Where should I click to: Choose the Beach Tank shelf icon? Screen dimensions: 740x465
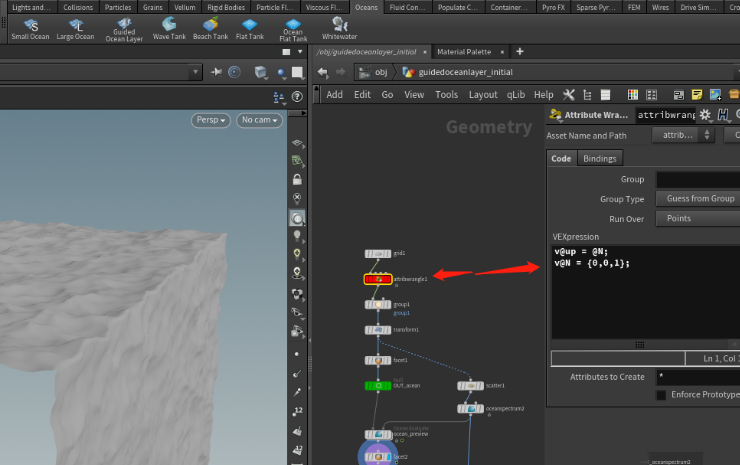[210, 29]
